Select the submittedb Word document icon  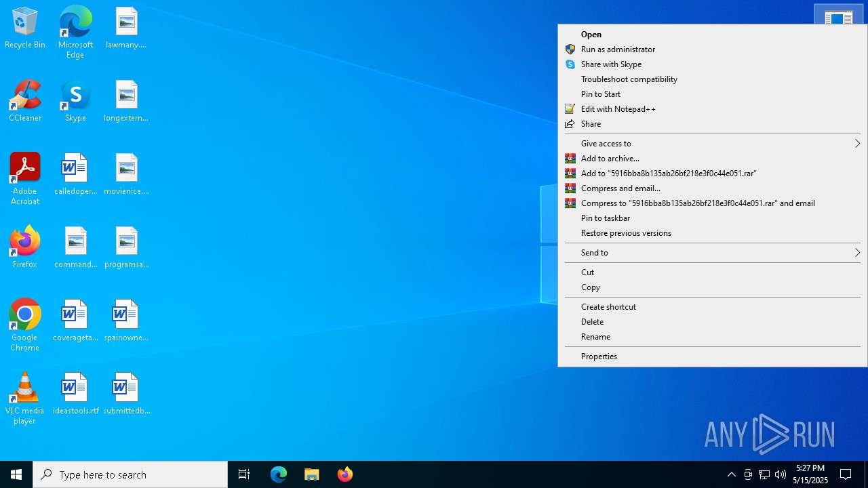click(x=126, y=394)
